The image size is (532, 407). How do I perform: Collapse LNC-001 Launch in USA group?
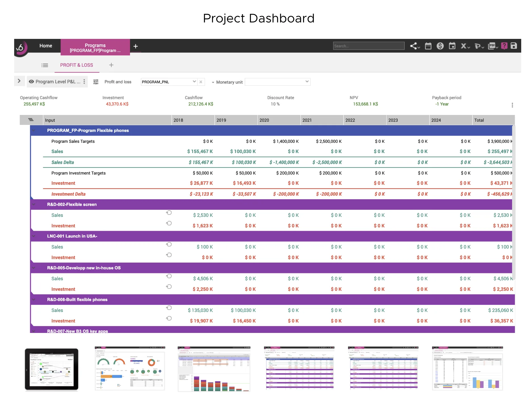[x=34, y=236]
